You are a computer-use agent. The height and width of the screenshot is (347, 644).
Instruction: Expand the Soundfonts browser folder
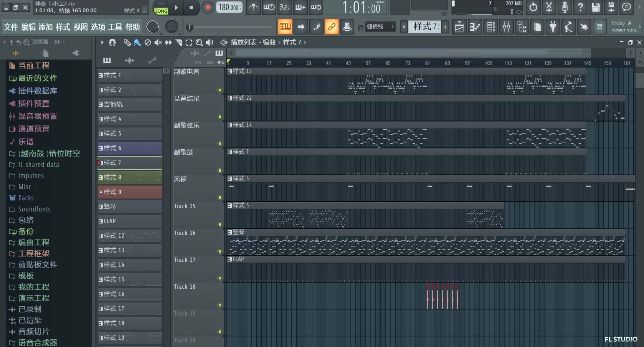[x=34, y=209]
